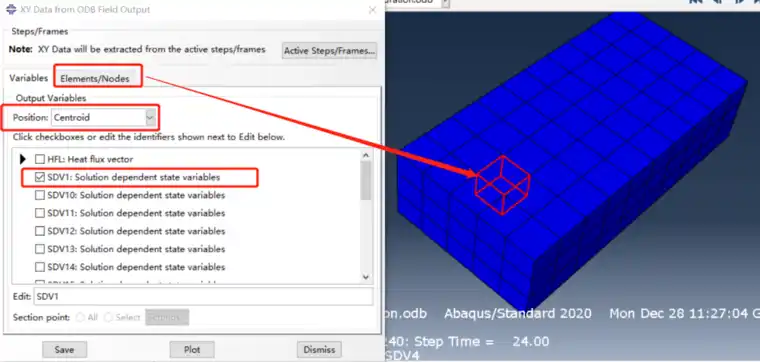The image size is (760, 362).
Task: Check the SDV14 checkbox
Action: tap(40, 267)
